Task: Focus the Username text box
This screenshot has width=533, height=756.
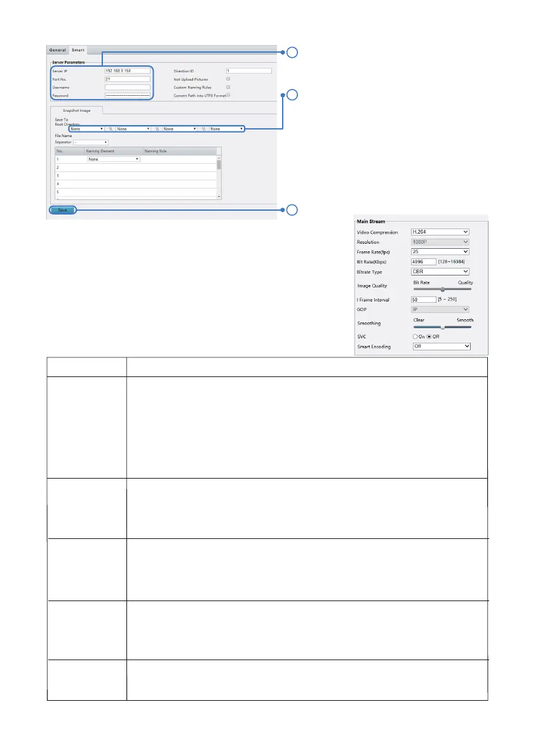Action: click(128, 87)
